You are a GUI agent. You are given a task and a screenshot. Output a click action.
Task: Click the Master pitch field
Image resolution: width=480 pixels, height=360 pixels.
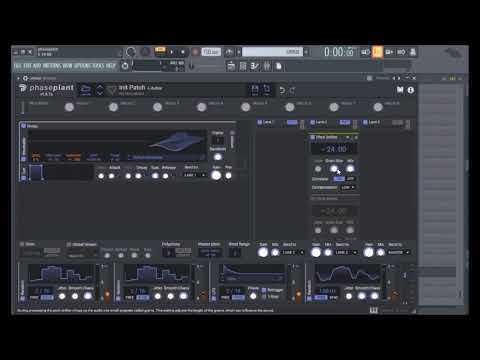209,253
